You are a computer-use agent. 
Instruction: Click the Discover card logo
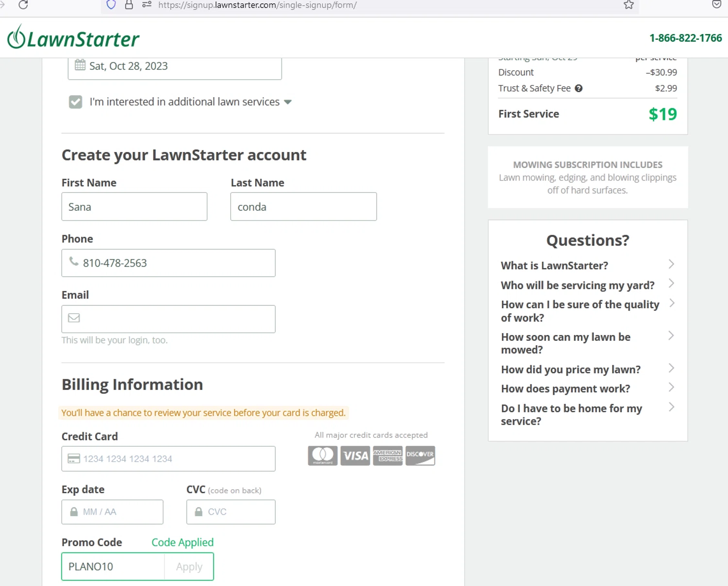click(420, 456)
